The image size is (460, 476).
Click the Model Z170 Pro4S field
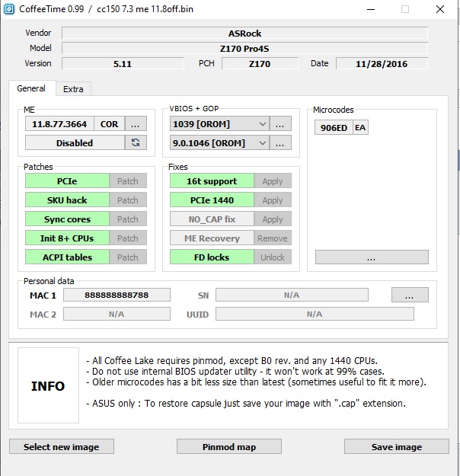point(244,48)
